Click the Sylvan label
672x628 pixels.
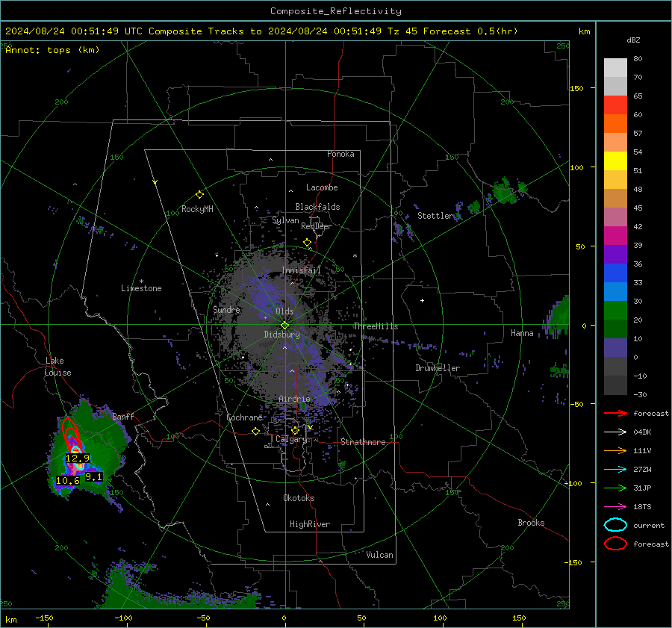point(285,220)
